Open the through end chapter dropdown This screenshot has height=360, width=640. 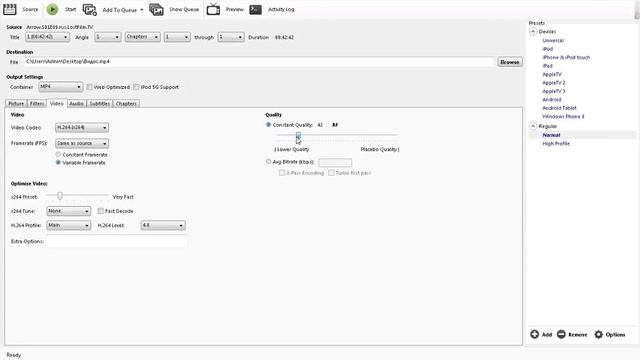[x=231, y=37]
